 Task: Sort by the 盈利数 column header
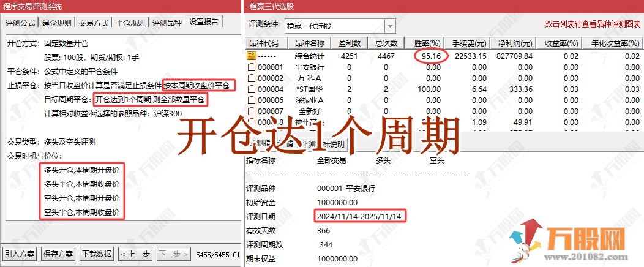(350, 43)
